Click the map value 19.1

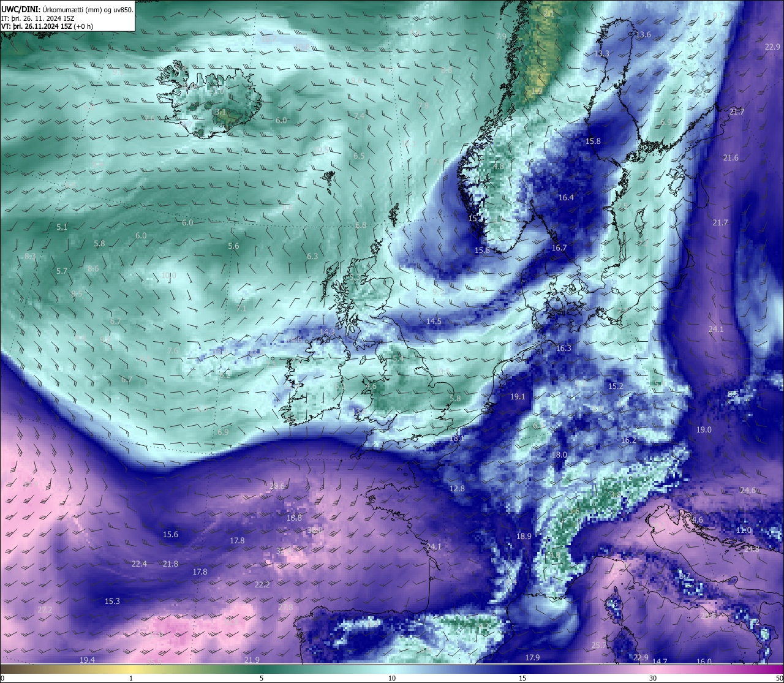(518, 397)
